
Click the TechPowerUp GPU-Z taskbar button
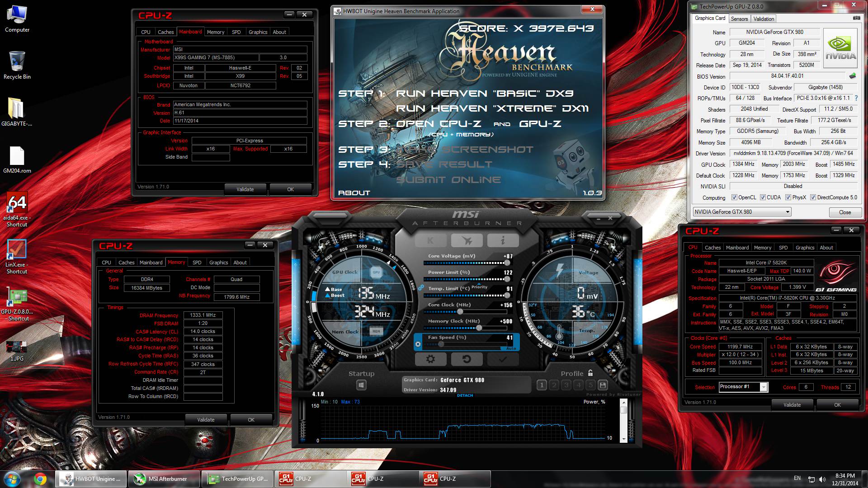(237, 479)
